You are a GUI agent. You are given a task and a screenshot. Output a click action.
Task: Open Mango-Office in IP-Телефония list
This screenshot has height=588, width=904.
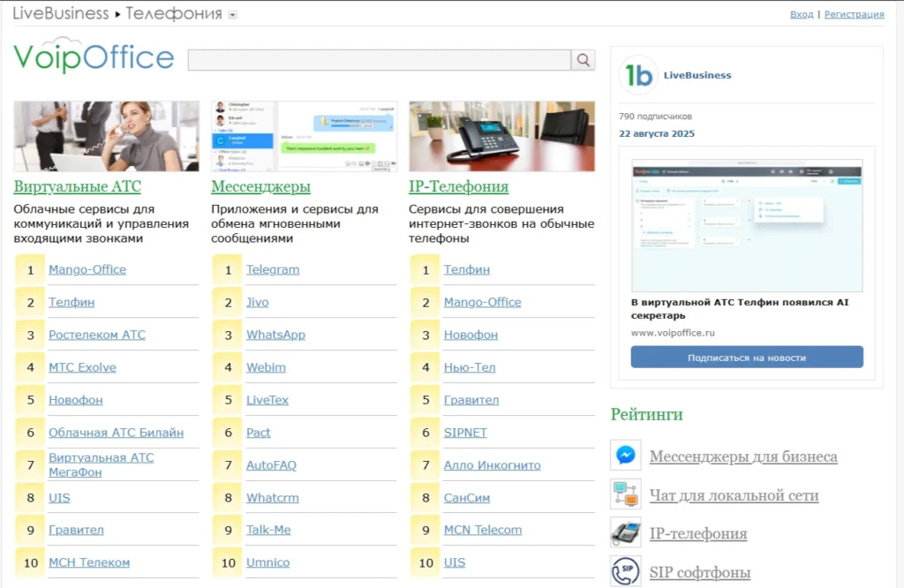pos(482,302)
